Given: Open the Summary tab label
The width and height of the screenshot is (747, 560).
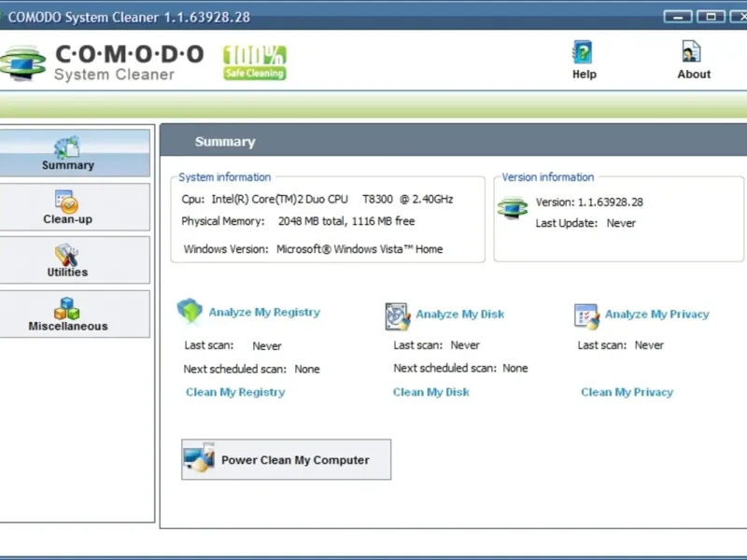Looking at the screenshot, I should [67, 165].
